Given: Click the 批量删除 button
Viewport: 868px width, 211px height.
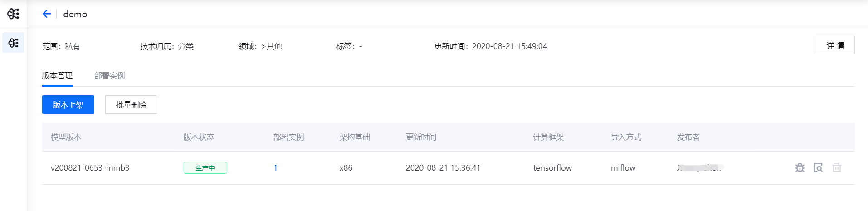Looking at the screenshot, I should (x=131, y=105).
